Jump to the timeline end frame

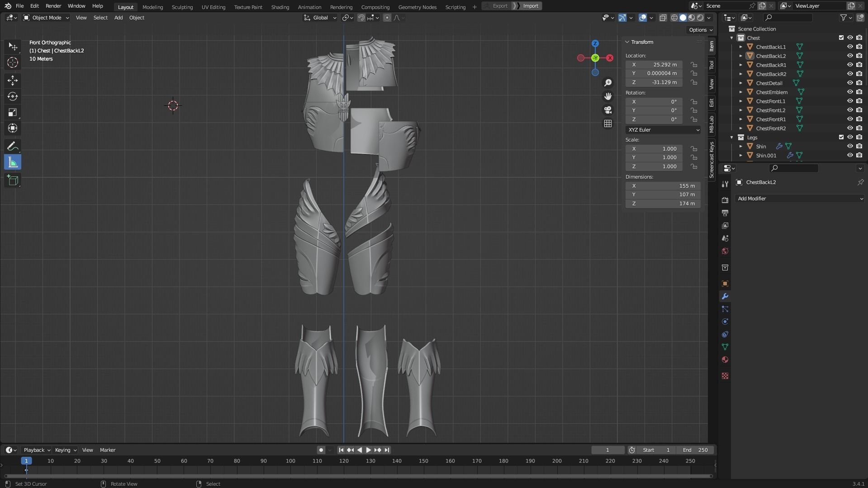(387, 450)
